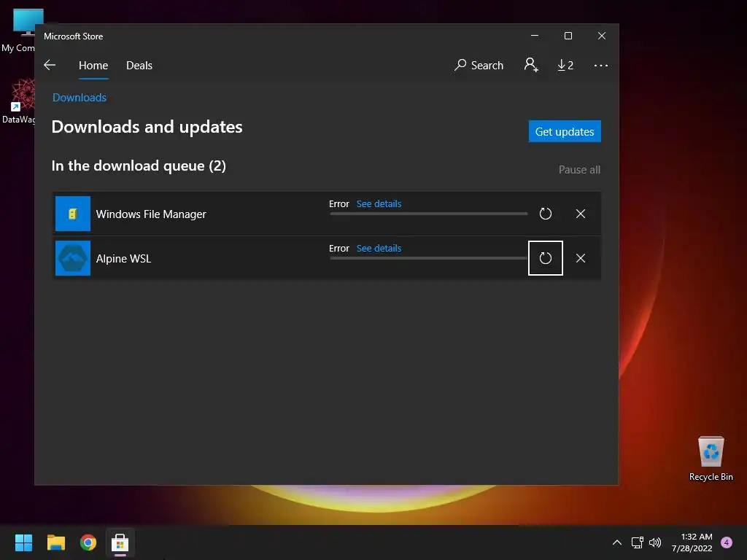Switch to the Deals tab
747x560 pixels.
[x=139, y=65]
